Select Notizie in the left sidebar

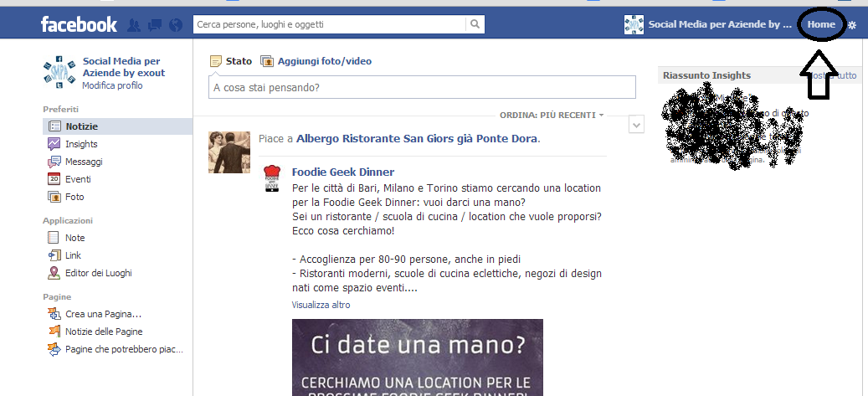coord(81,126)
